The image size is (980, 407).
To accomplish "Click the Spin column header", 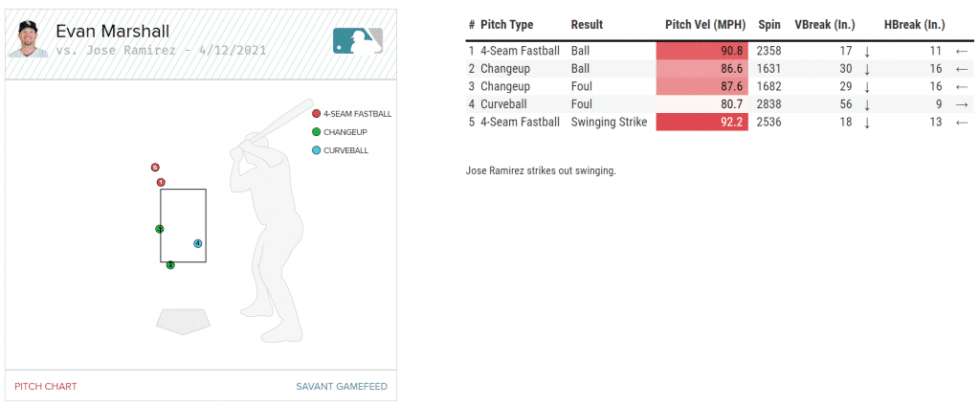I will [x=768, y=25].
